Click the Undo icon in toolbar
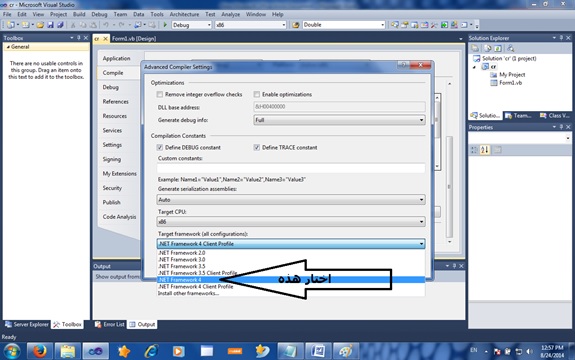 tap(106, 25)
